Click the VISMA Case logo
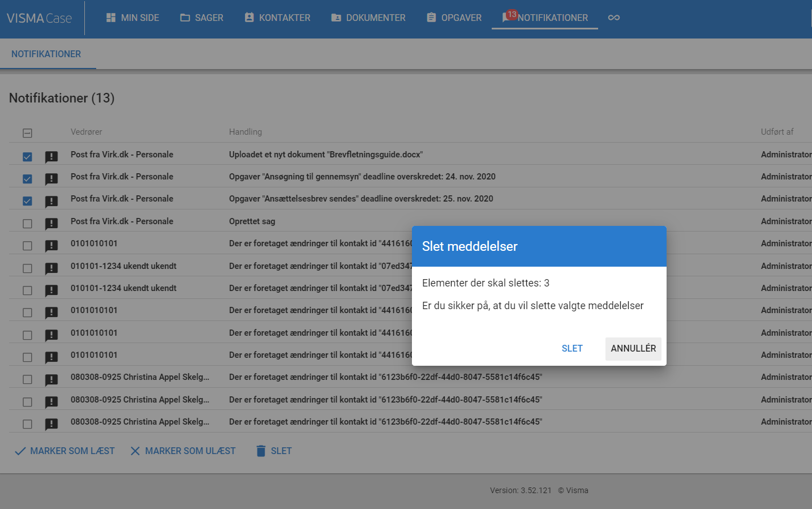 39,18
